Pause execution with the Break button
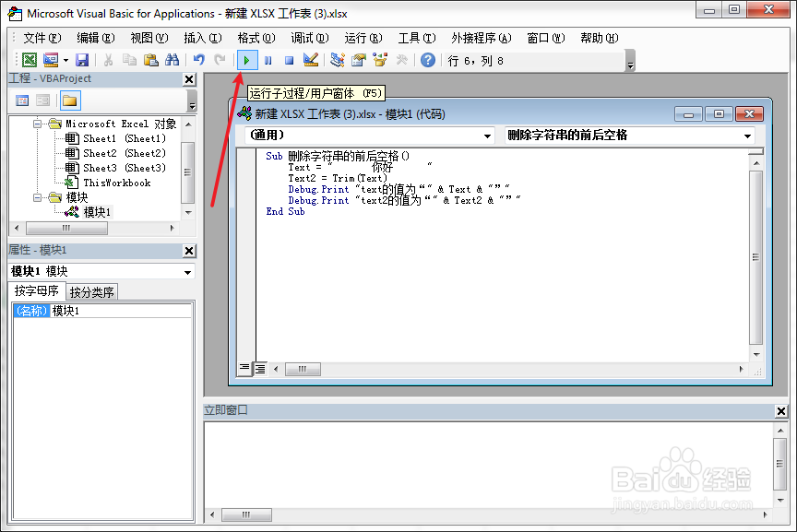The height and width of the screenshot is (532, 797). 268,61
